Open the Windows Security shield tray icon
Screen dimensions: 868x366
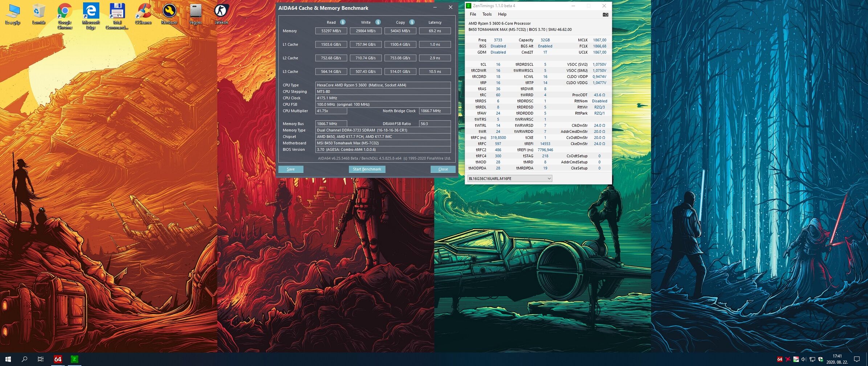[820, 359]
